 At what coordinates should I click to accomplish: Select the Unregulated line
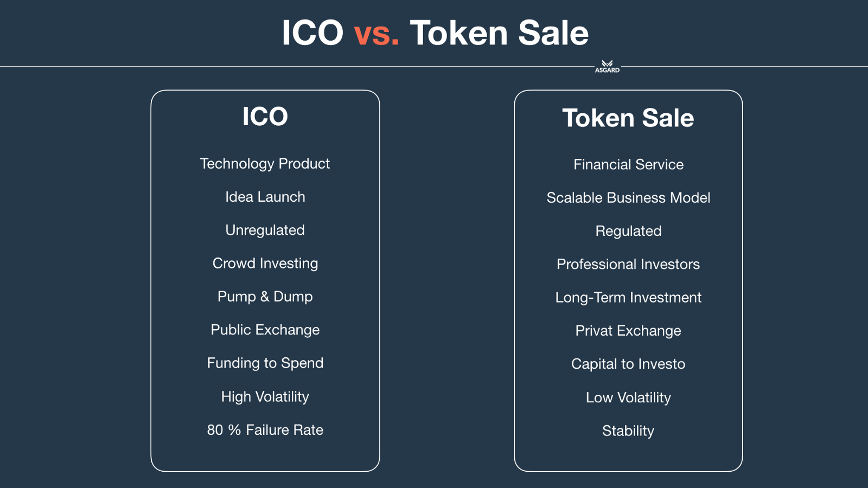tap(265, 230)
